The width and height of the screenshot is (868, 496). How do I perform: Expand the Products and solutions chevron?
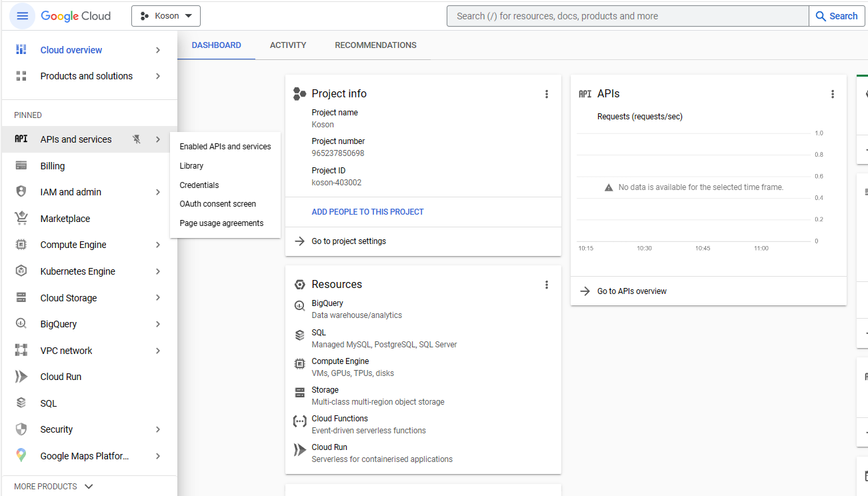[158, 76]
